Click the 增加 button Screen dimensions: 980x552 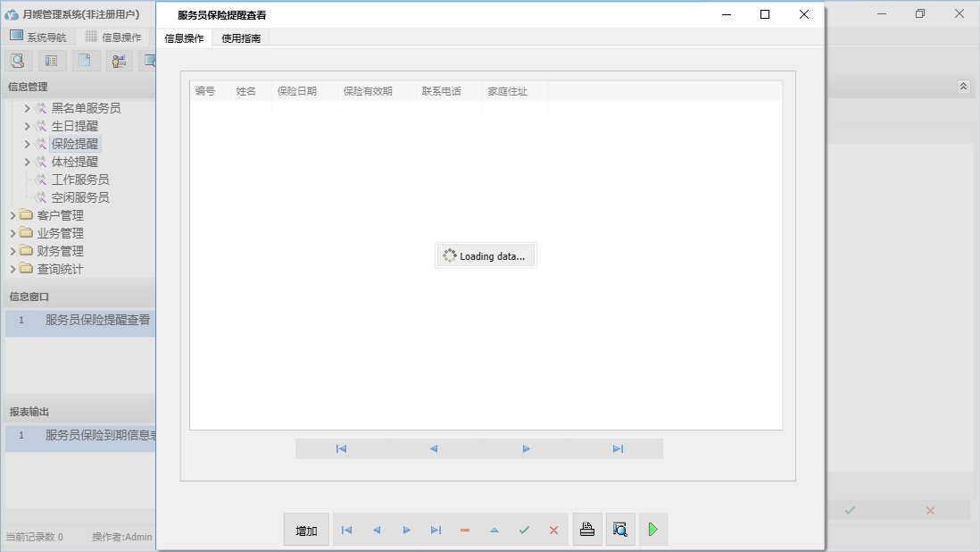305,529
